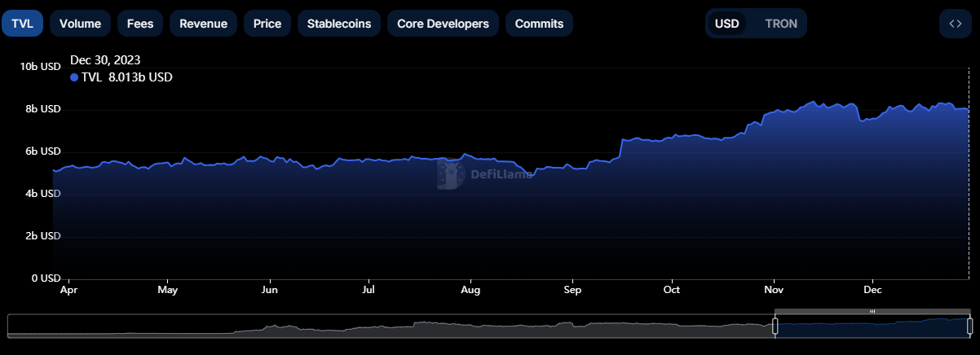Click the top grip of range selector
This screenshot has width=980, height=355.
(872, 311)
